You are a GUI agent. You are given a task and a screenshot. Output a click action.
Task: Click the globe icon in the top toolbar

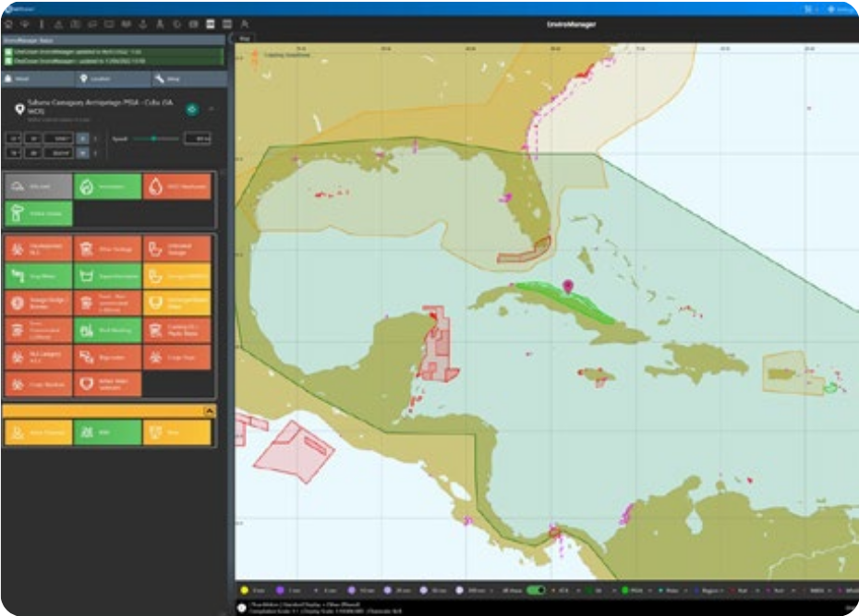(x=177, y=25)
